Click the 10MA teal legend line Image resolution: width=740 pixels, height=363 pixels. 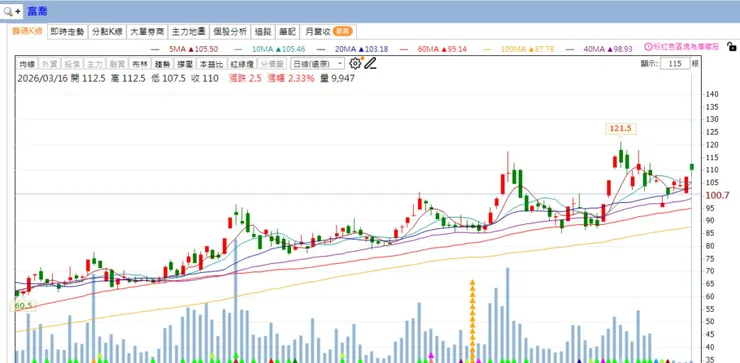coord(238,49)
